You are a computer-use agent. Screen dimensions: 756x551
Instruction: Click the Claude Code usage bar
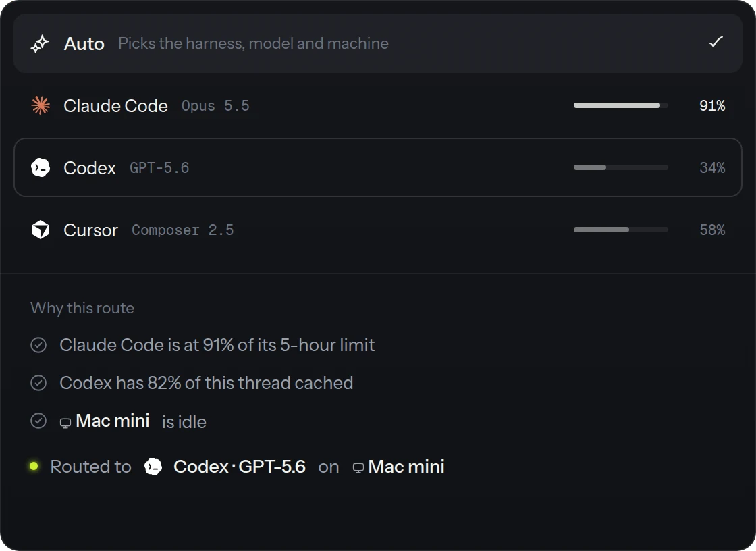click(620, 105)
